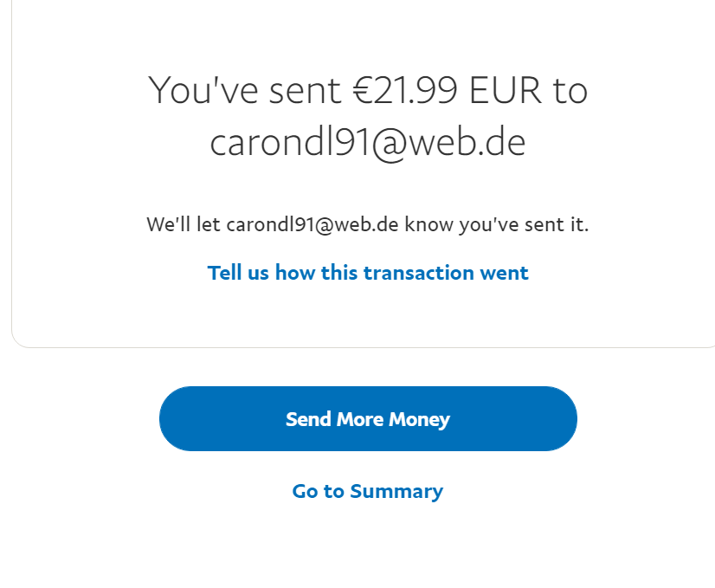This screenshot has width=715, height=588.
Task: Click Tell us how this transaction went
Action: 367,273
